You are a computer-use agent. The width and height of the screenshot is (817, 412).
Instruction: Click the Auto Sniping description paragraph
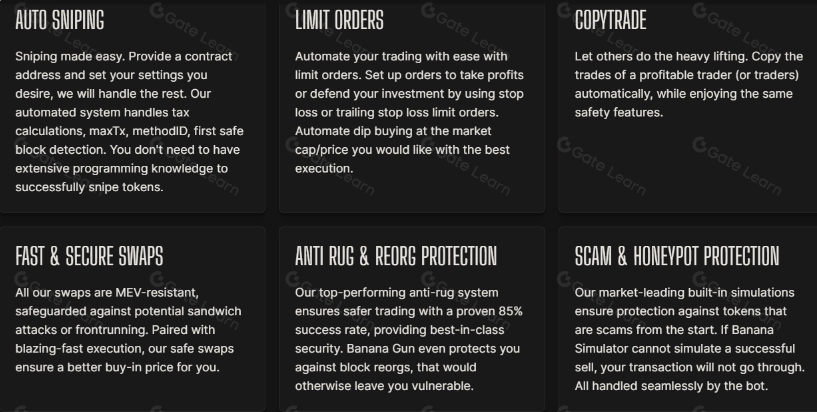[129, 121]
